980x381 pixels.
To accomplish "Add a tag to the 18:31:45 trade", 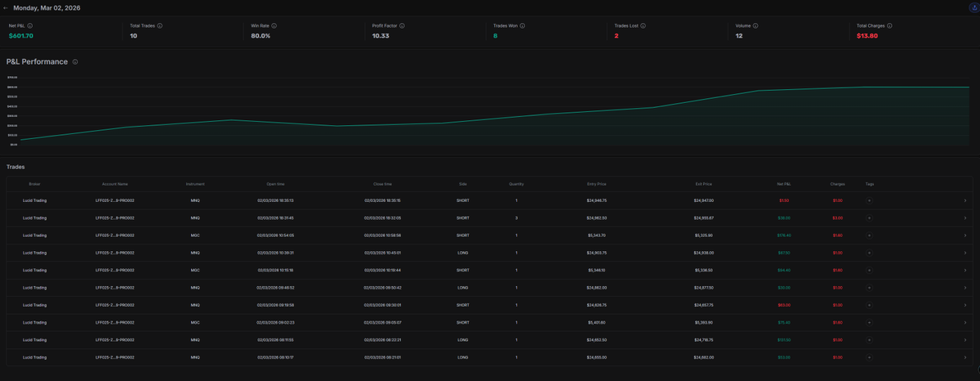I will 869,218.
